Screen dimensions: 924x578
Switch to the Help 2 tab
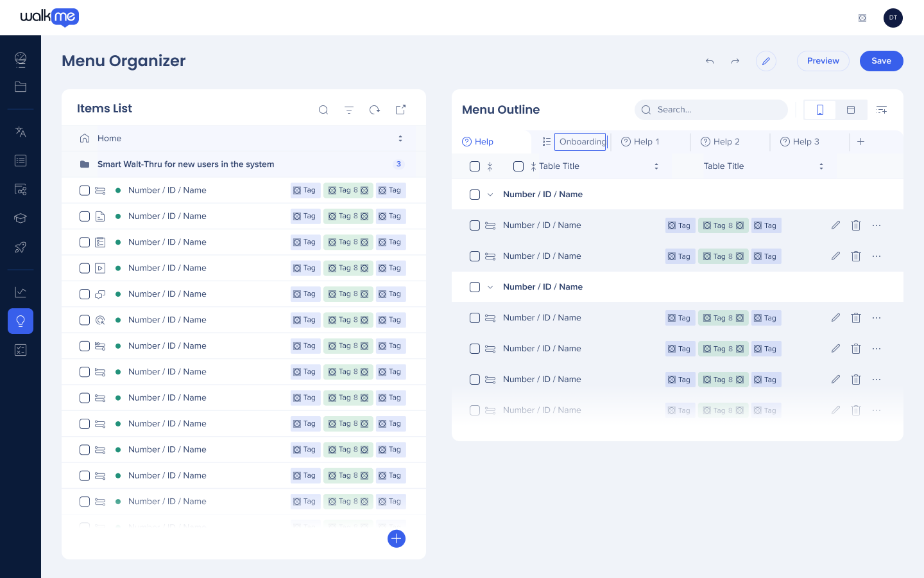[x=720, y=142]
